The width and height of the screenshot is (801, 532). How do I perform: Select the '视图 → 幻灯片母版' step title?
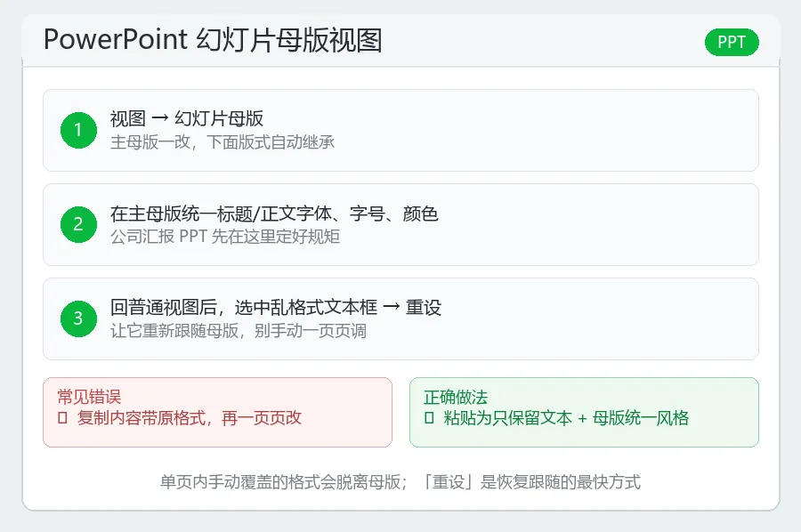187,118
